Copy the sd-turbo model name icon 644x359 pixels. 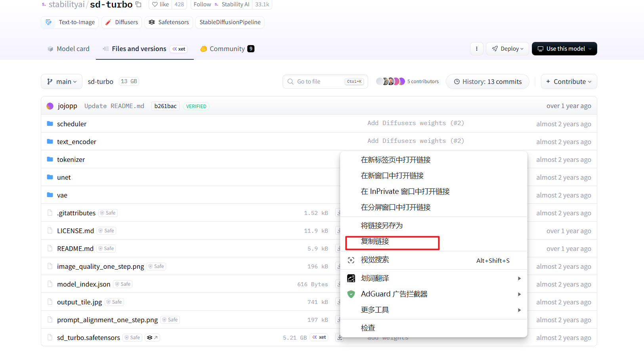pyautogui.click(x=138, y=4)
